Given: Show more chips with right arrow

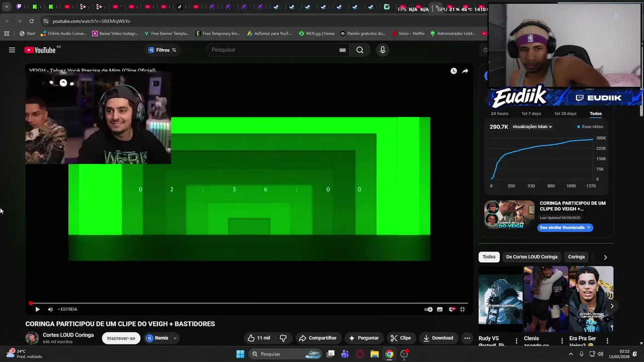Looking at the screenshot, I should pos(605,257).
